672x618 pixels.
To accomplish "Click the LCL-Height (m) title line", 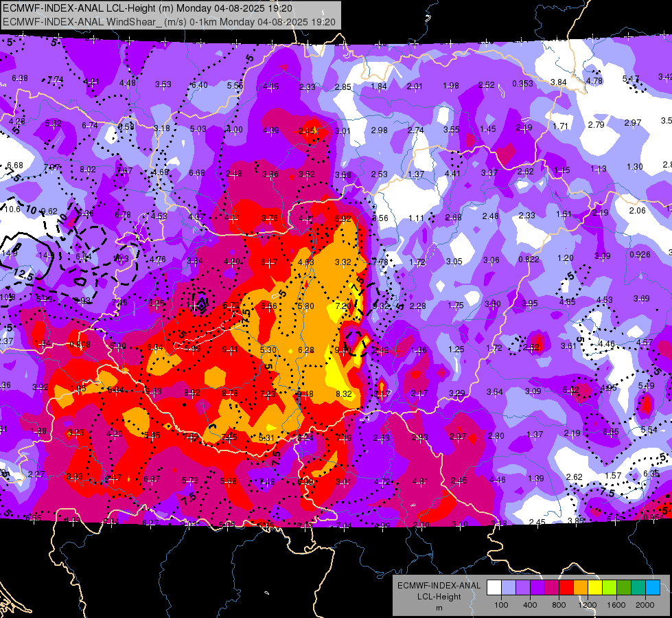I will coord(148,8).
